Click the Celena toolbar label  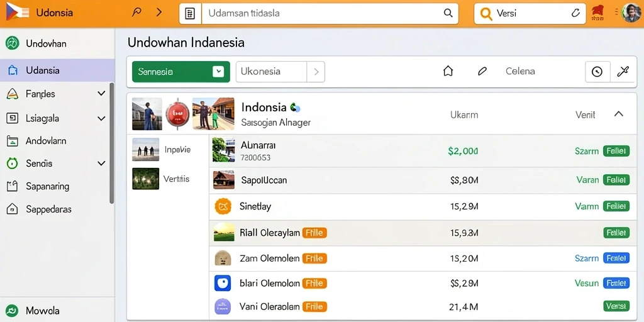pyautogui.click(x=520, y=71)
